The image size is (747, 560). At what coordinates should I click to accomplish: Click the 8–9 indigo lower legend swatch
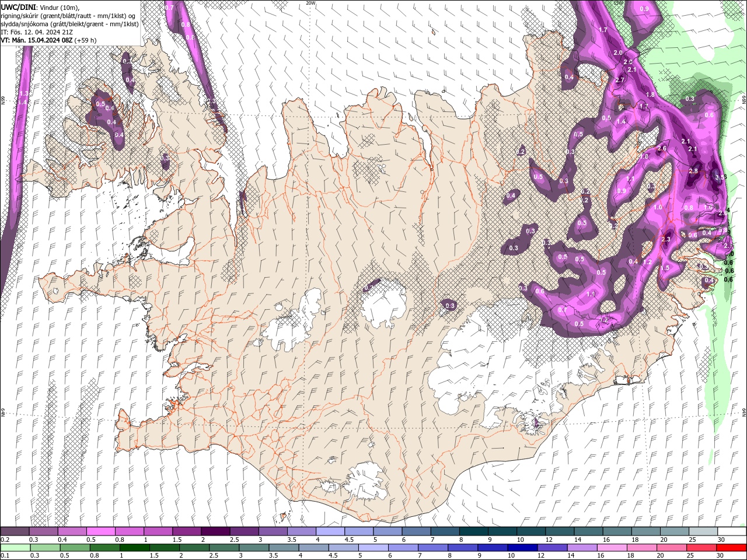click(x=463, y=548)
